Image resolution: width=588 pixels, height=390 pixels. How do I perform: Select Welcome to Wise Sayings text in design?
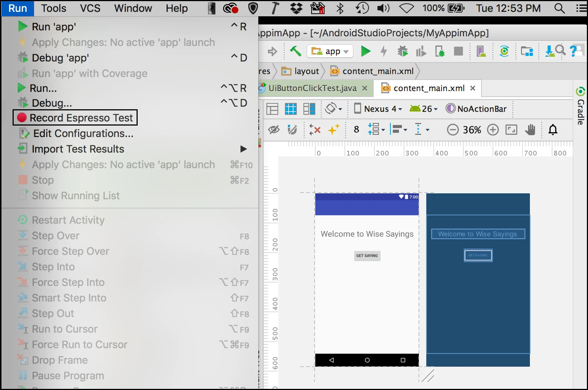point(367,234)
